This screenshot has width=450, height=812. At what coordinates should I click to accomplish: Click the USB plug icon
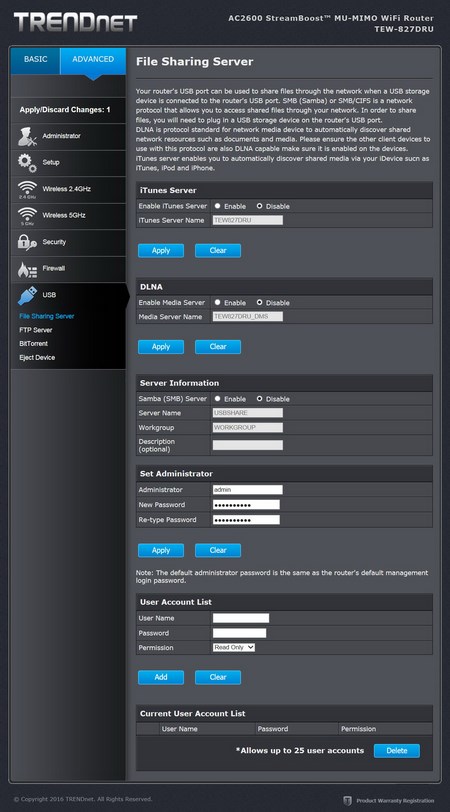tap(27, 295)
